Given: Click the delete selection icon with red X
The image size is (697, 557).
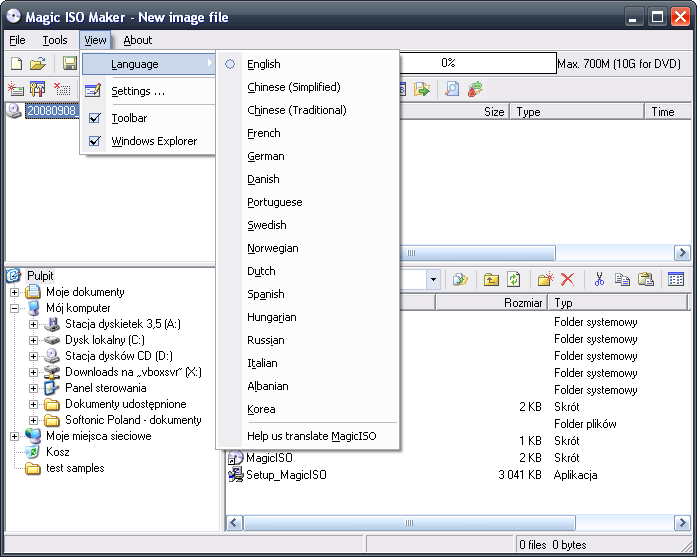Looking at the screenshot, I should click(x=62, y=89).
